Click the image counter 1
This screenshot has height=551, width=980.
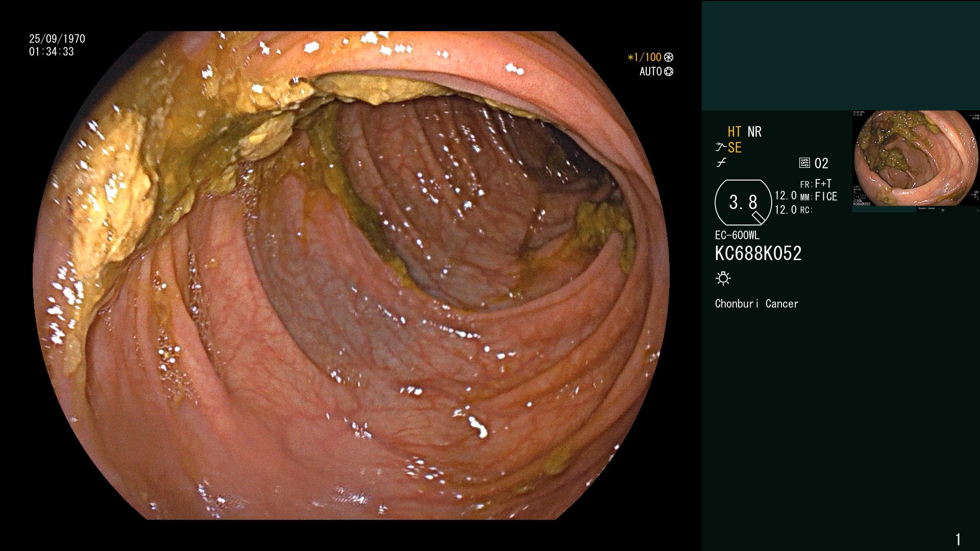(958, 539)
